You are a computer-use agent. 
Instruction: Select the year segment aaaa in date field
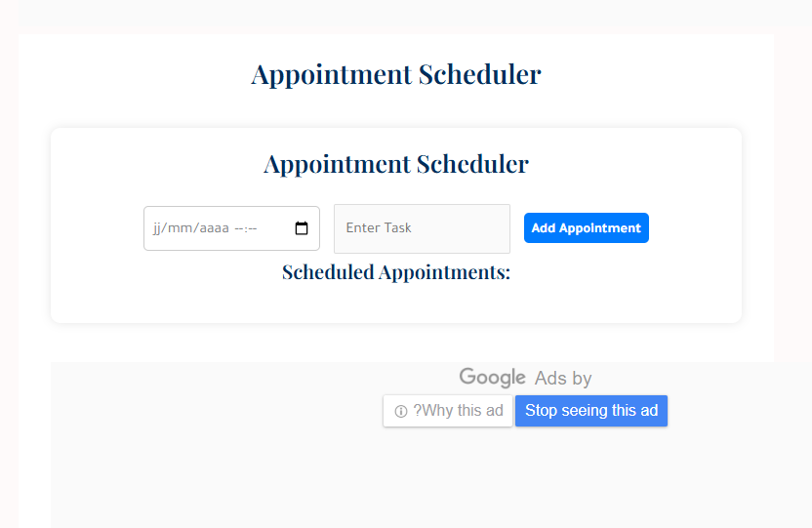click(x=214, y=228)
